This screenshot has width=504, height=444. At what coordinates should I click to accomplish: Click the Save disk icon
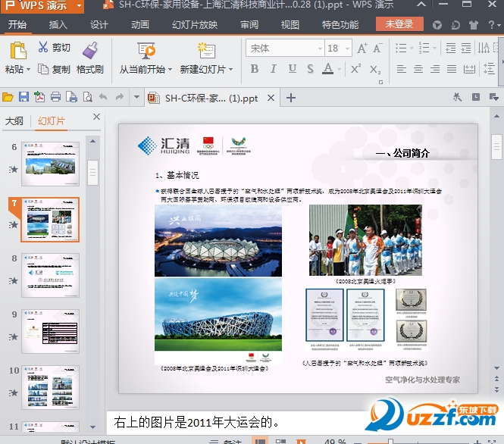tap(23, 97)
